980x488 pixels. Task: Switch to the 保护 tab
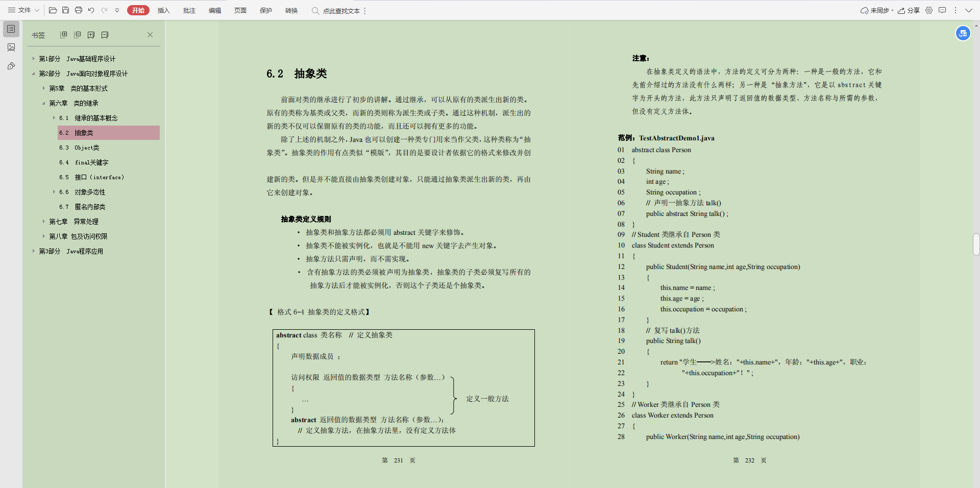[265, 10]
